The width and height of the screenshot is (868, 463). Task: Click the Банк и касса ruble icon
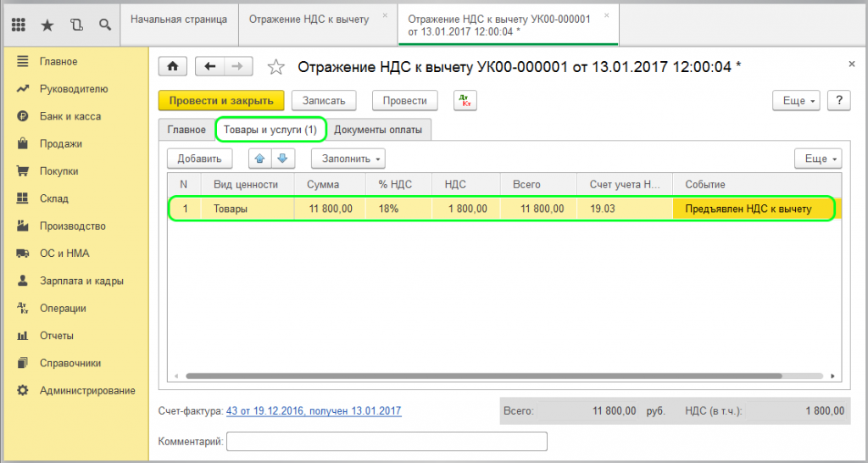[x=23, y=116]
